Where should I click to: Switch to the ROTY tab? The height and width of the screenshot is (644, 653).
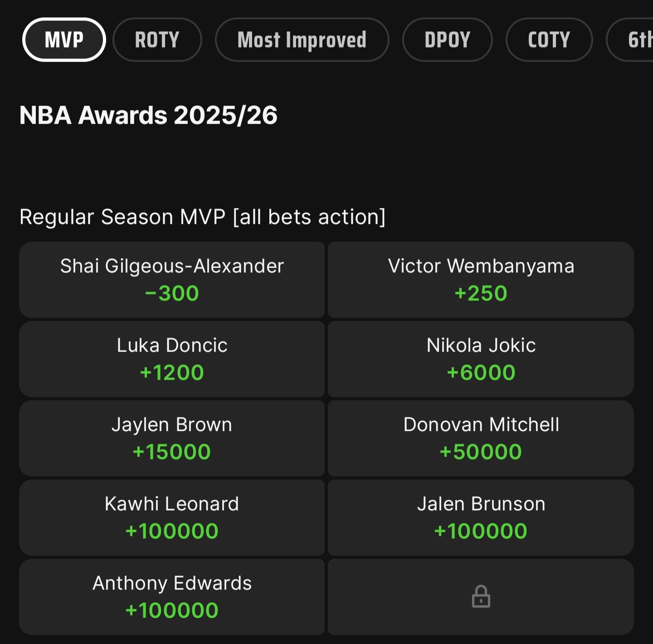[157, 40]
